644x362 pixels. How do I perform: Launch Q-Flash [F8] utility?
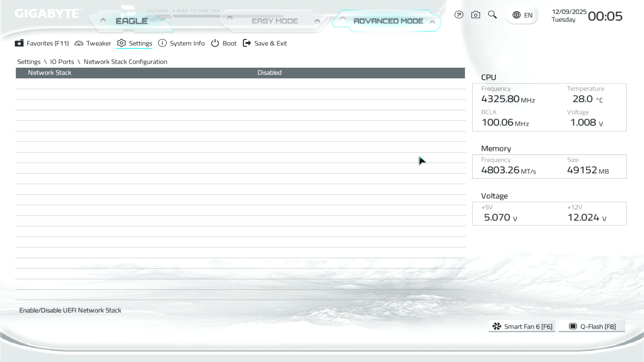click(592, 326)
